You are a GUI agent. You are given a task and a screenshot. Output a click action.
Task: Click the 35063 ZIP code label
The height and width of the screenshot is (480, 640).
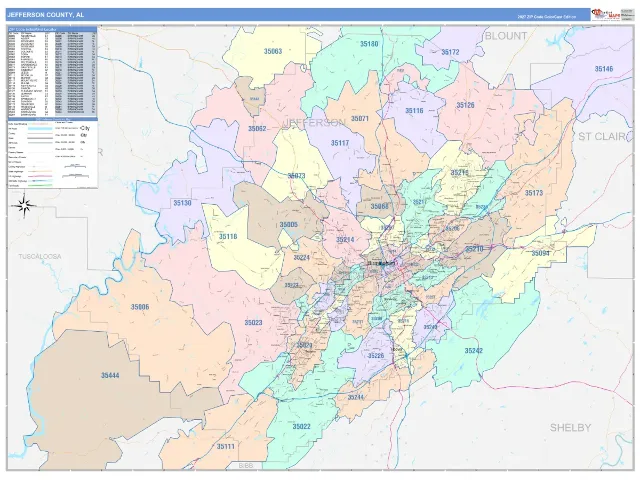273,51
